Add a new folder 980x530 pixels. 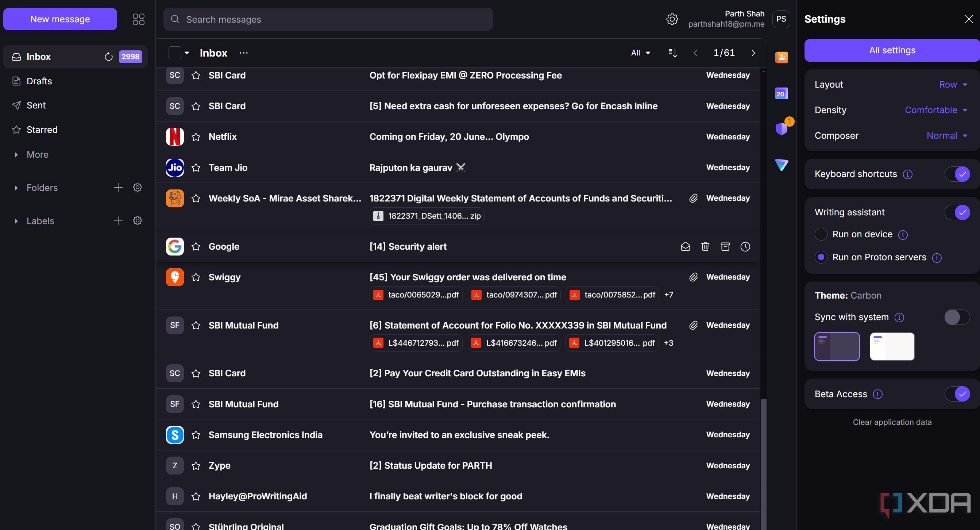coord(118,188)
